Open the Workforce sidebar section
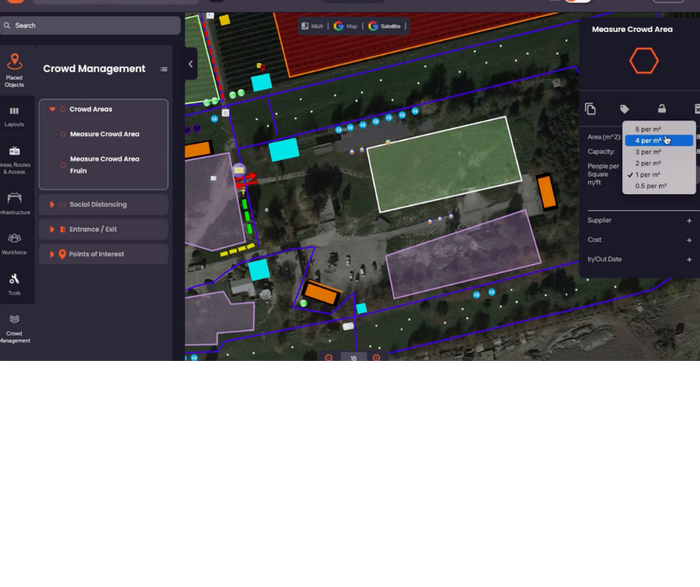 (14, 243)
